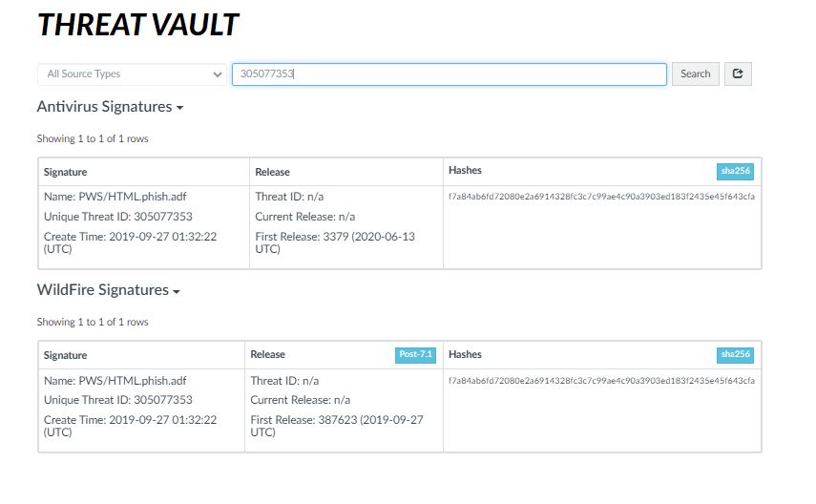Toggle the Post-7.1 release badge
This screenshot has width=816, height=504.
point(415,354)
